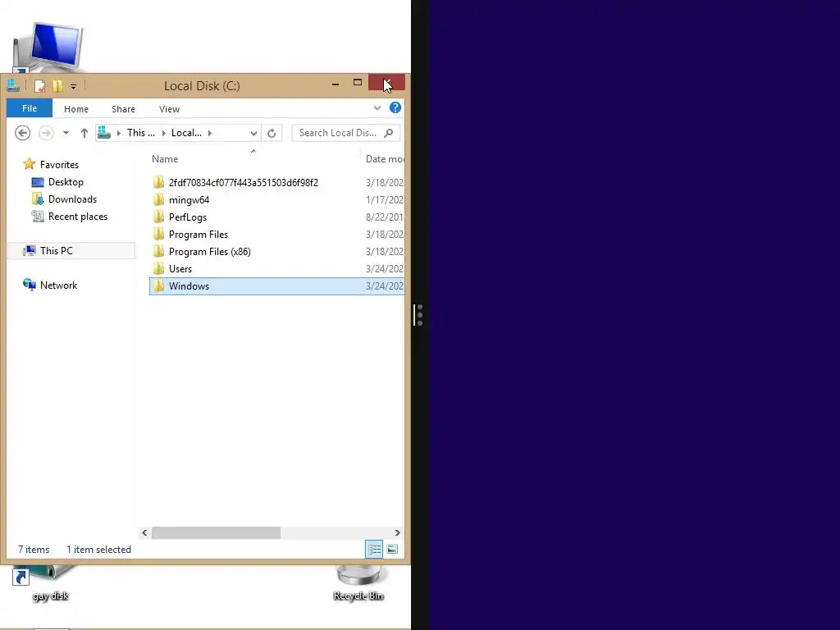The height and width of the screenshot is (630, 840).
Task: Select Network in the navigation pane
Action: 58,285
